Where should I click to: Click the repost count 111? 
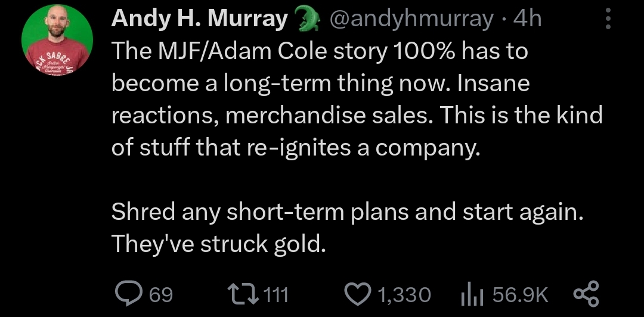click(275, 294)
